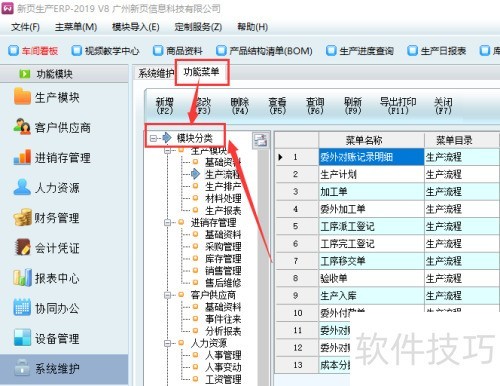
Task: Select 事件往来 tree item
Action: pyautogui.click(x=223, y=319)
